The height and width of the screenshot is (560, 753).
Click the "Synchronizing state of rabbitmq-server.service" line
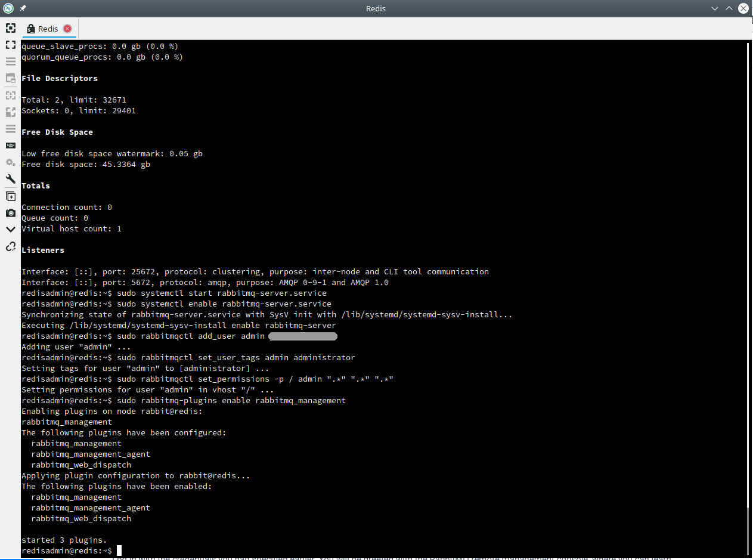267,315
